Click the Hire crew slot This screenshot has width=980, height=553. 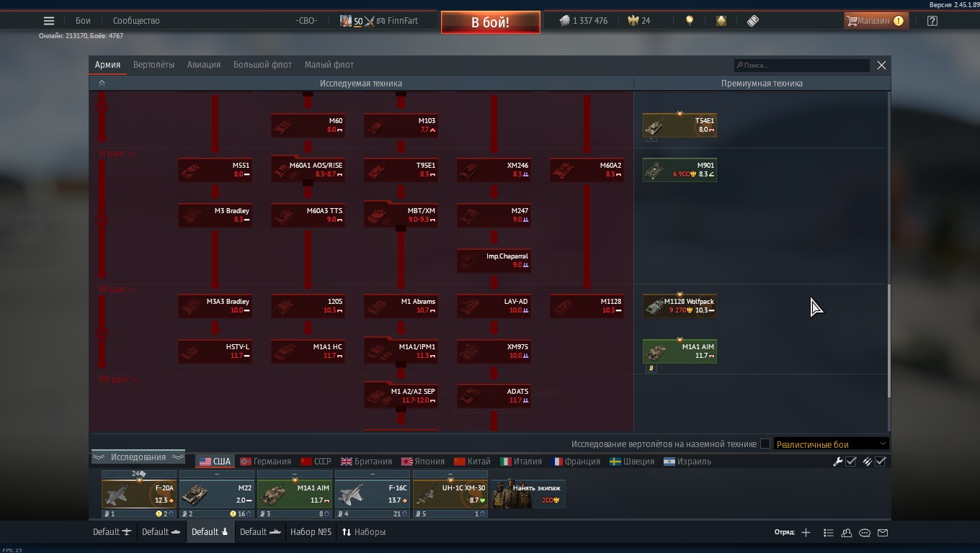[528, 494]
